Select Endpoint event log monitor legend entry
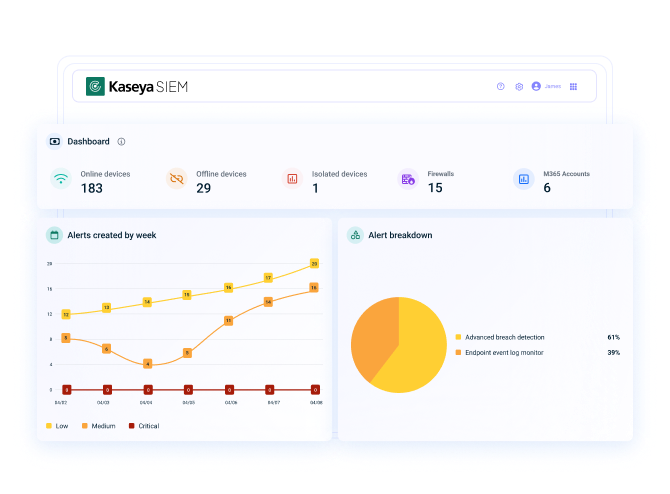670x494 pixels. [x=503, y=353]
